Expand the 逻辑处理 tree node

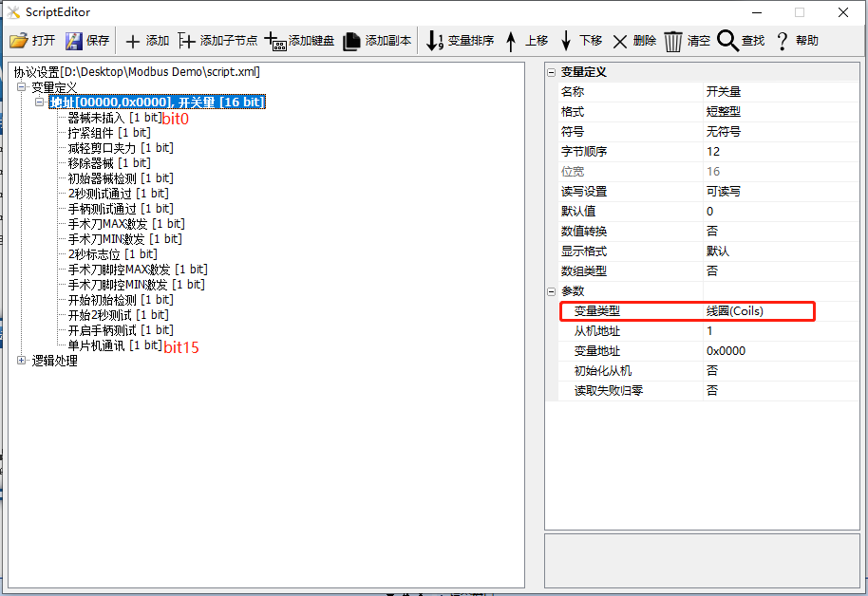tap(21, 361)
